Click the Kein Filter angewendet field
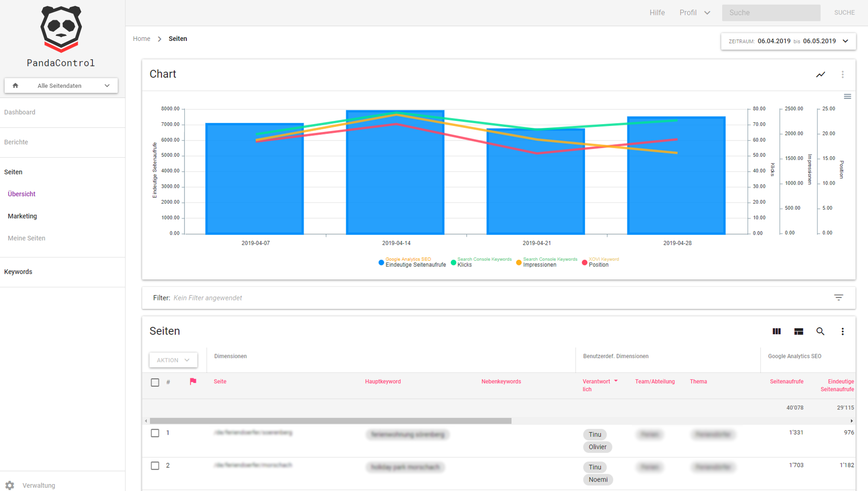The image size is (868, 491). coord(208,298)
